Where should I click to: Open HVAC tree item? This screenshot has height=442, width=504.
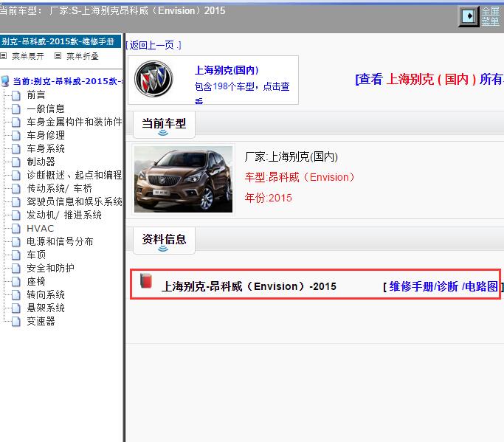click(40, 229)
